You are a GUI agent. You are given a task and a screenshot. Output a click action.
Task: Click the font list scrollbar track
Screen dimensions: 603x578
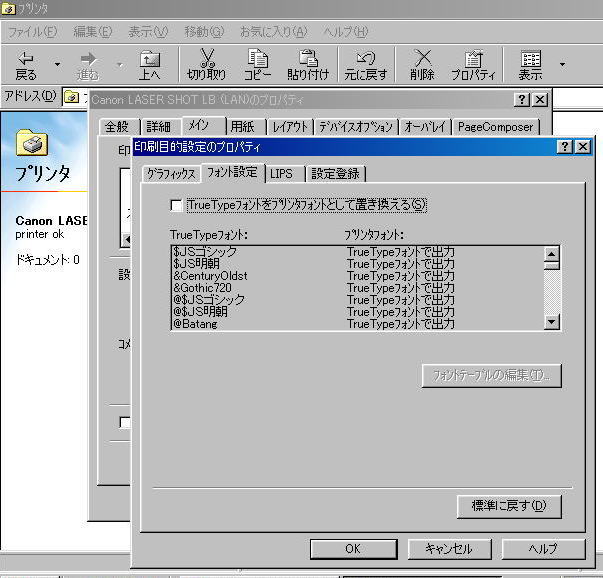click(x=552, y=291)
